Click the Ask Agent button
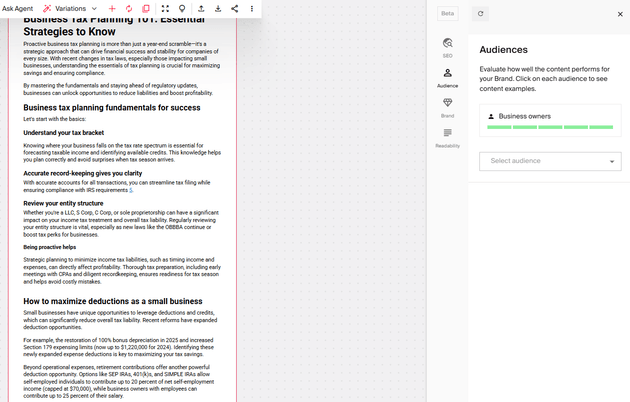 [x=18, y=8]
